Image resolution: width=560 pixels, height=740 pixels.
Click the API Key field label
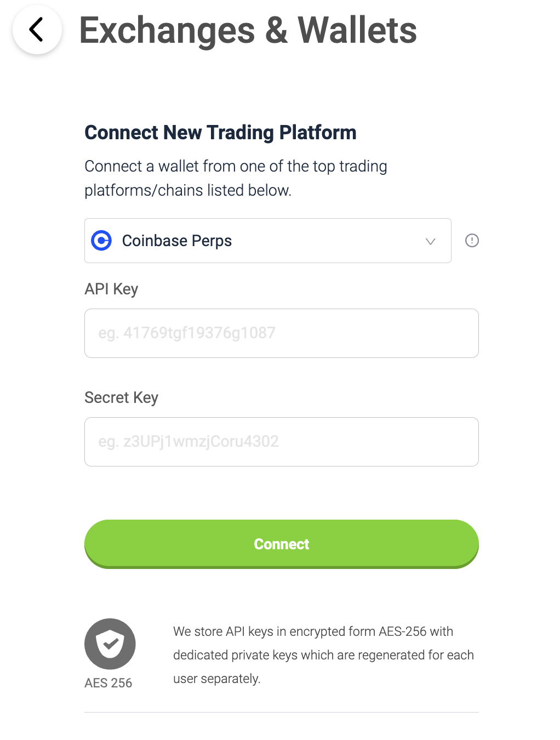[111, 289]
